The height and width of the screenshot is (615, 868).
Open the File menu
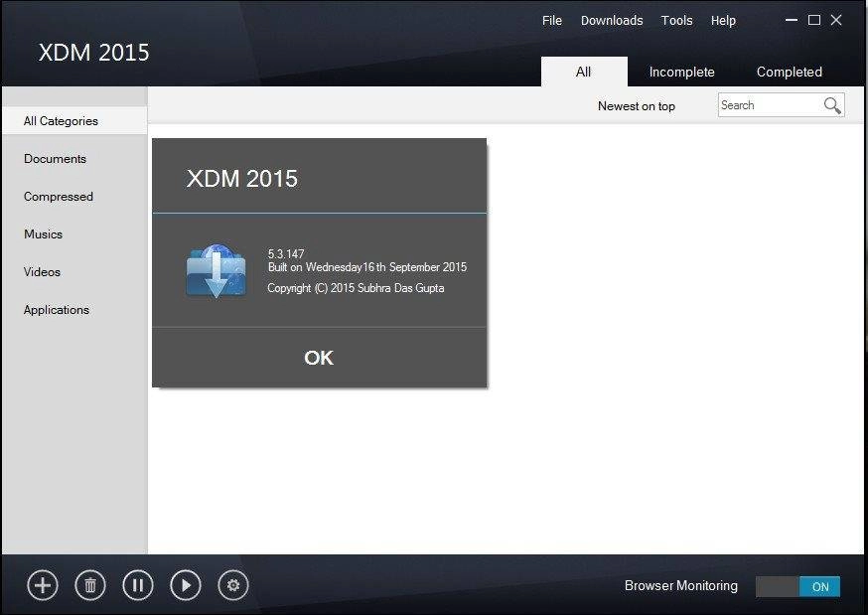pyautogui.click(x=552, y=21)
